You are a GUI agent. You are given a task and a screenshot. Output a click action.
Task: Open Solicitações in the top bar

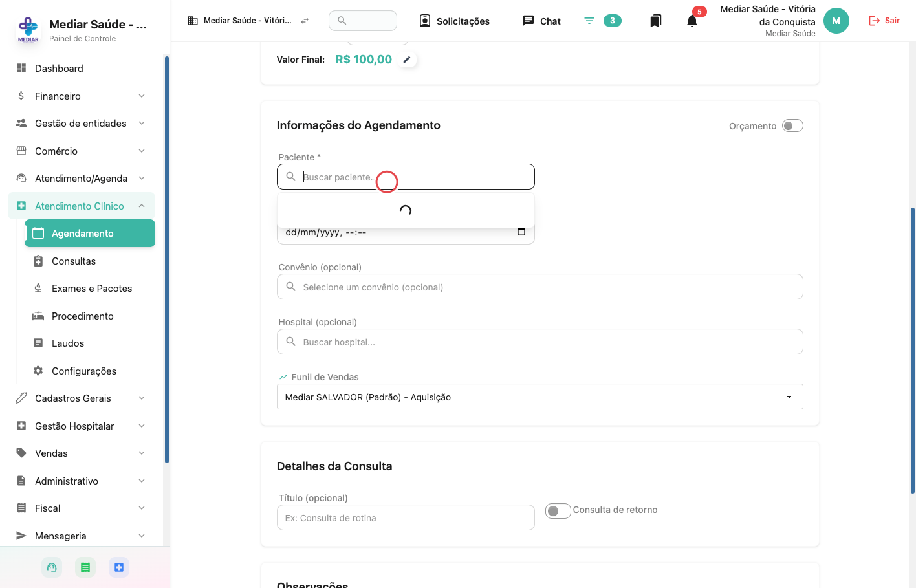point(454,21)
